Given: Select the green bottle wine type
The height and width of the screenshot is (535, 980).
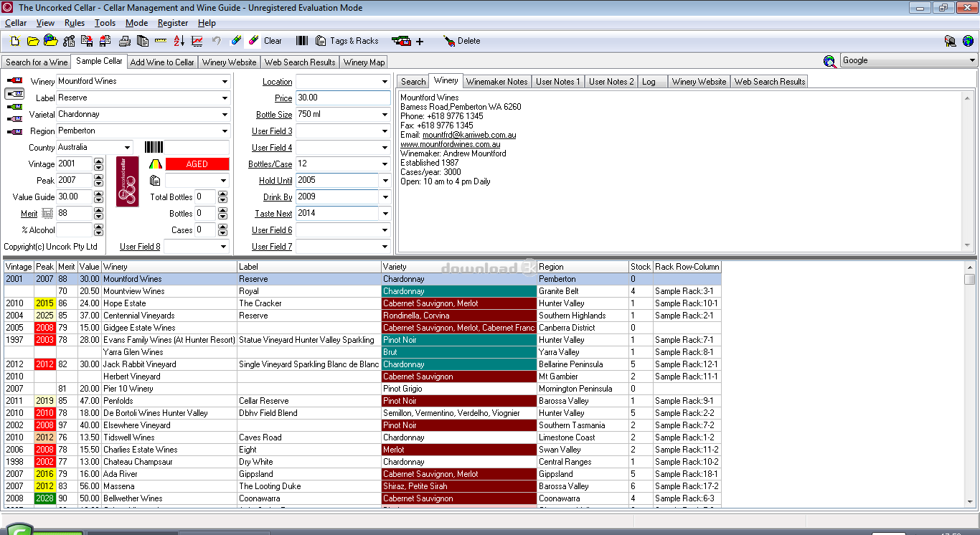Looking at the screenshot, I should (x=14, y=107).
